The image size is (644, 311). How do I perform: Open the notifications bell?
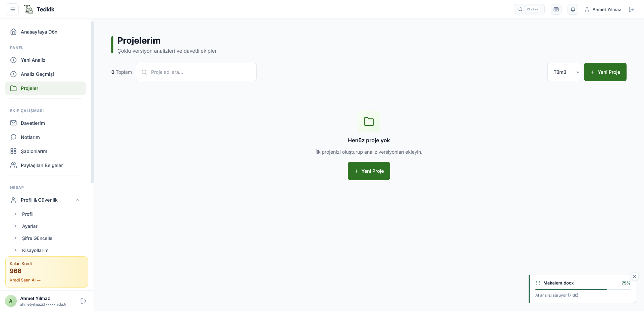[573, 9]
